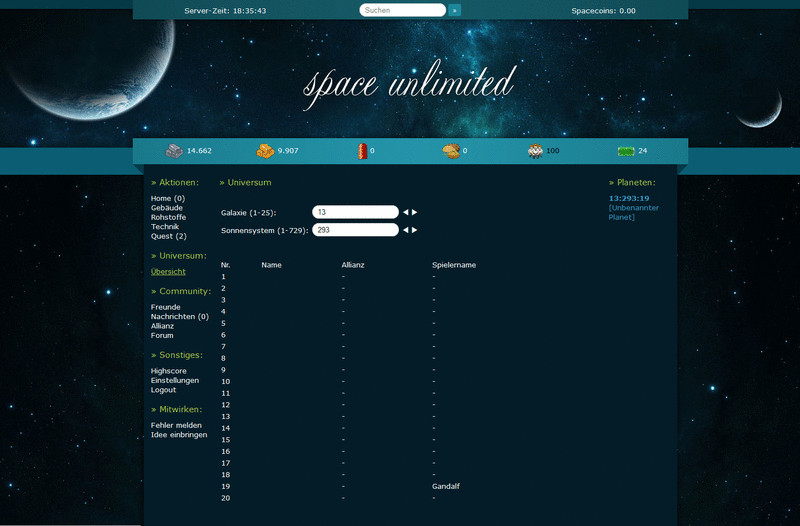This screenshot has width=800, height=526.
Task: Open the Highscore page
Action: coord(169,371)
